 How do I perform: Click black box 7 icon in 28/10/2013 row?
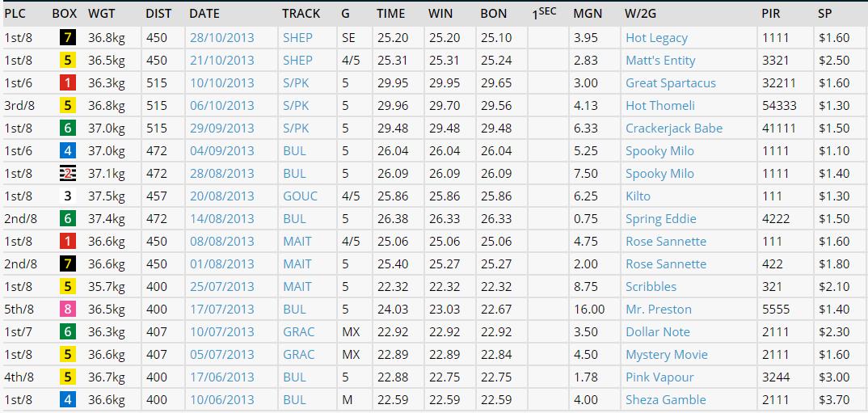(x=68, y=38)
